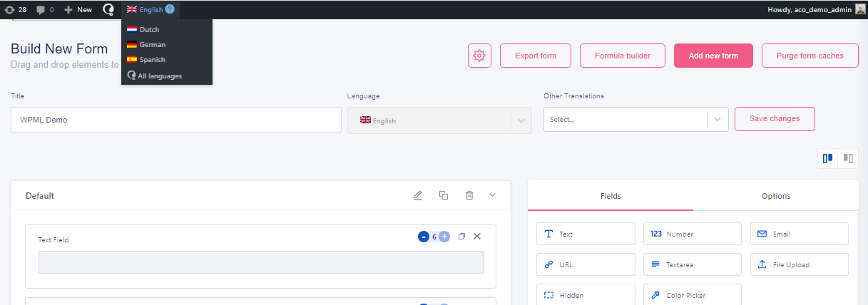Screen dimensions: 868x305
Task: Click the admin bar icon beside New
Action: click(x=108, y=9)
